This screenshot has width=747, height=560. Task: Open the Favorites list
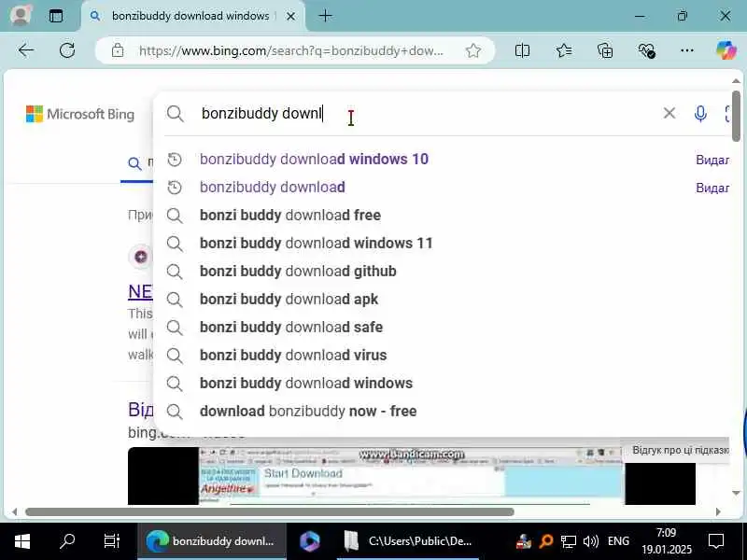click(564, 50)
